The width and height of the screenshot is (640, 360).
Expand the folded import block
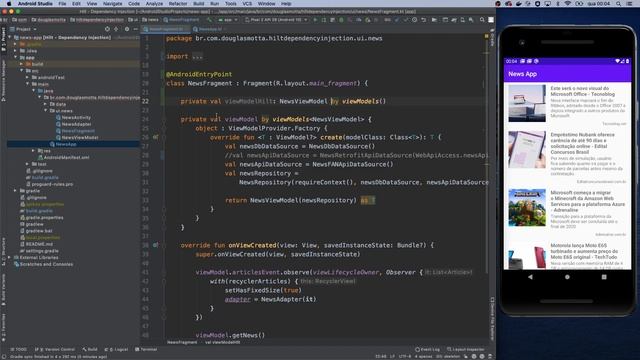pos(197,56)
